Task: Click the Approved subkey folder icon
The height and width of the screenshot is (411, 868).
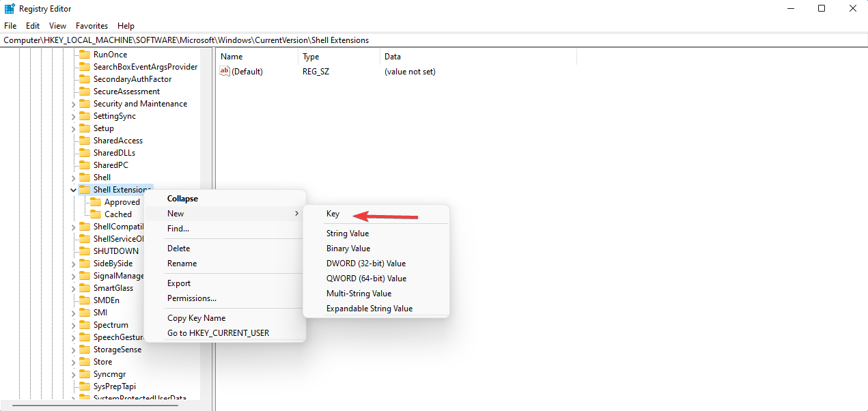Action: 95,202
